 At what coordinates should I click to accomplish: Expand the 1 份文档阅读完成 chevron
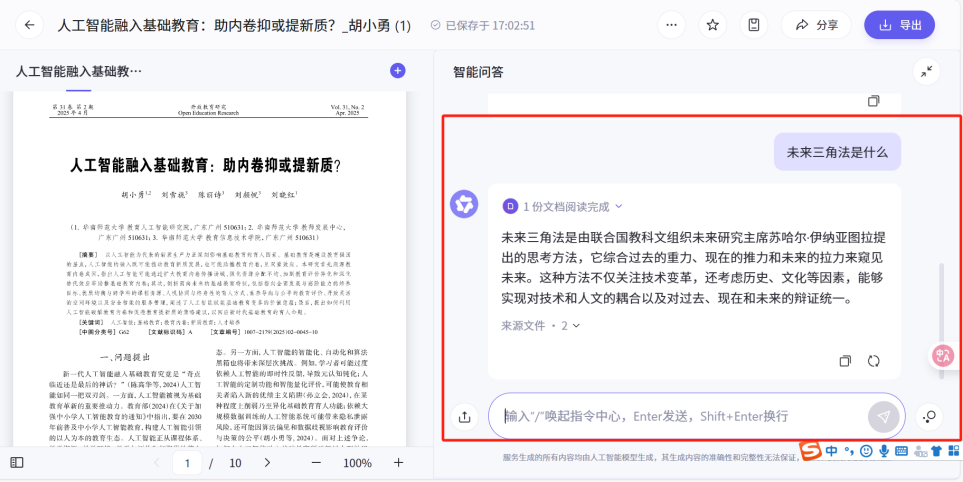[619, 206]
